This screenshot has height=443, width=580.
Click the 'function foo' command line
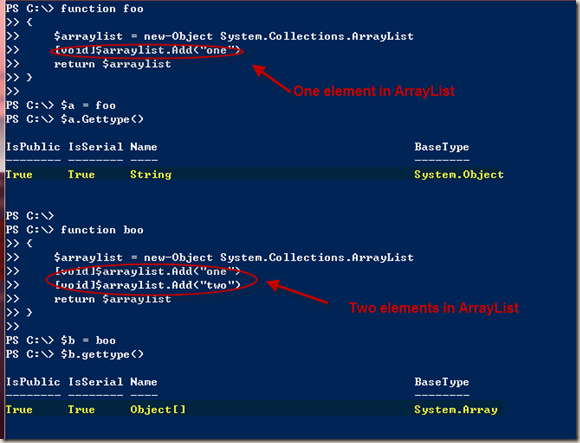pos(75,9)
